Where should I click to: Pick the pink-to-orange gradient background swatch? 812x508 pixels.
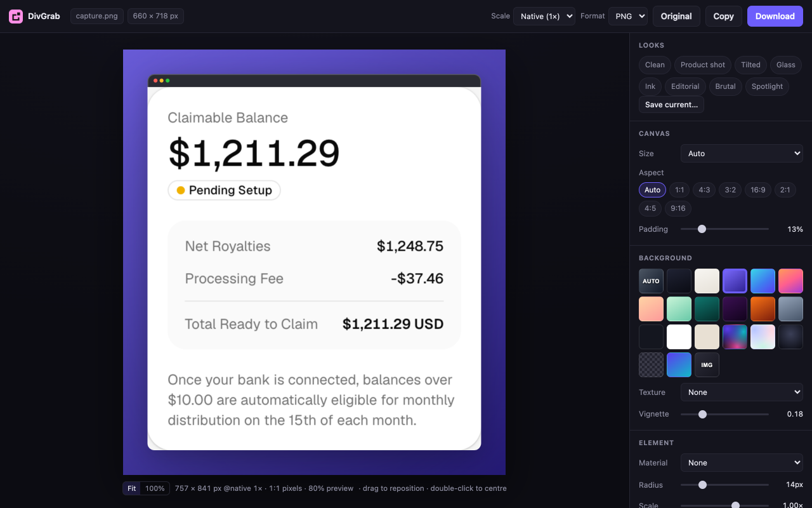(x=790, y=281)
